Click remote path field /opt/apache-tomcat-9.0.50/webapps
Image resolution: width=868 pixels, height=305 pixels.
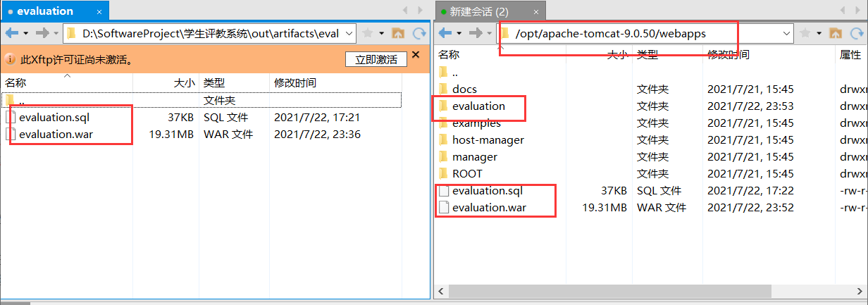(645, 33)
